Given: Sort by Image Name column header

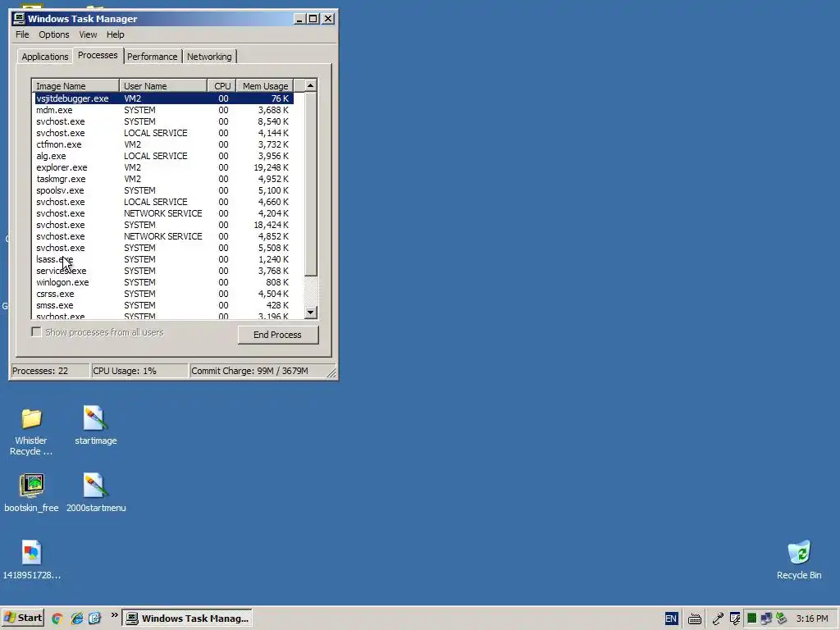Looking at the screenshot, I should (75, 85).
